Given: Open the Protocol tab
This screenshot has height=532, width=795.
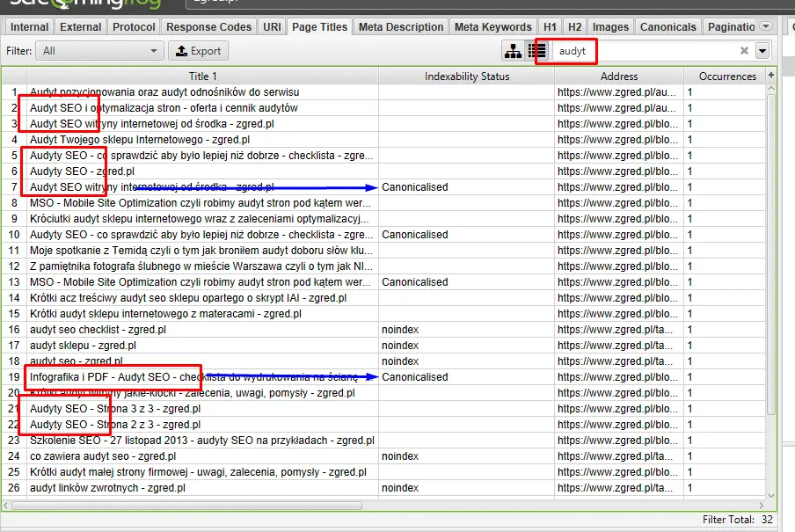Looking at the screenshot, I should tap(134, 27).
